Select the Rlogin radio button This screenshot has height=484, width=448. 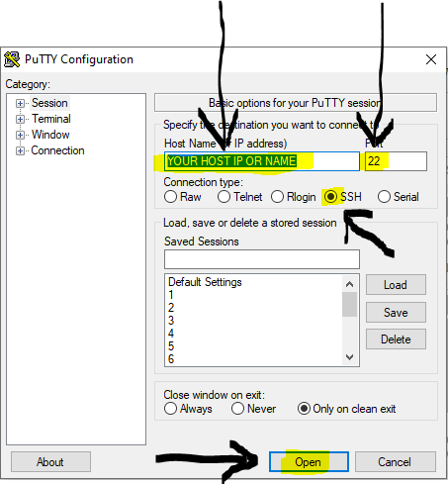277,197
